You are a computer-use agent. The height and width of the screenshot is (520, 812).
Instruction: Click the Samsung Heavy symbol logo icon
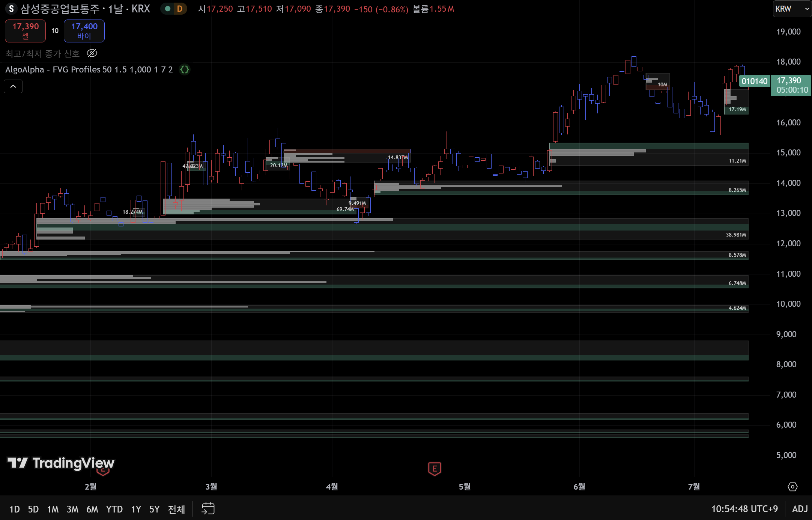click(11, 9)
